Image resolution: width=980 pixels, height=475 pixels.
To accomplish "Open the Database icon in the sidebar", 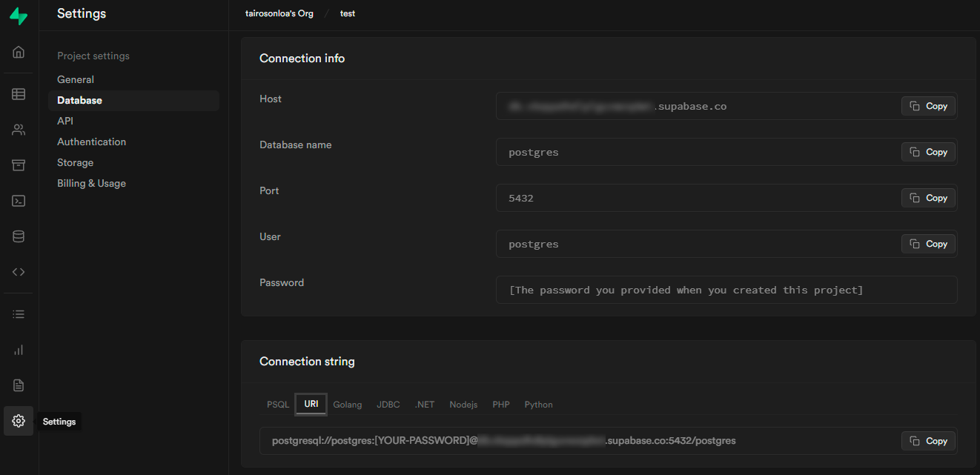I will 18,236.
